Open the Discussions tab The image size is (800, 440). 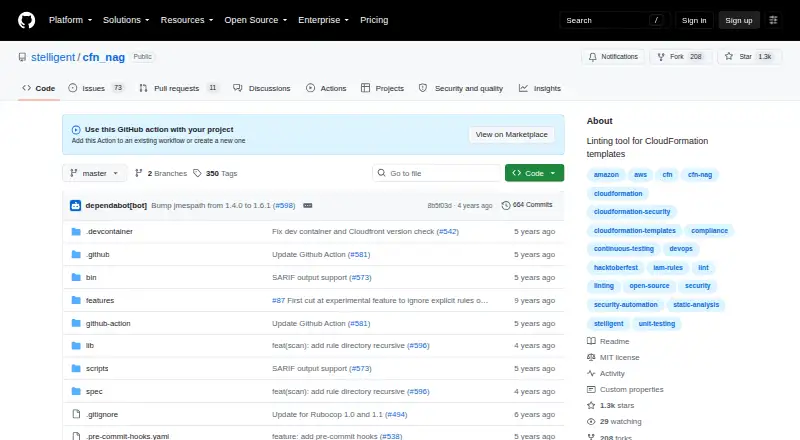click(x=262, y=88)
